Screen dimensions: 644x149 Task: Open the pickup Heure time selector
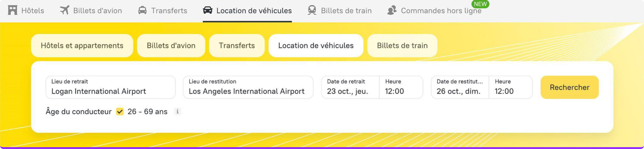point(401,87)
